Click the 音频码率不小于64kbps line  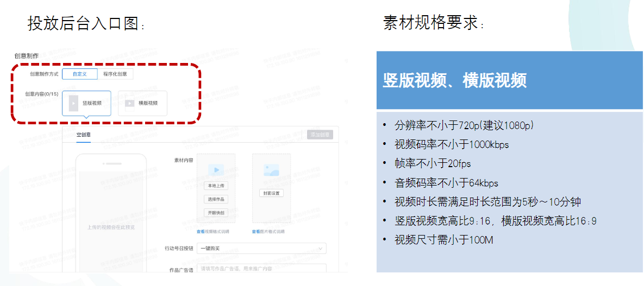coord(446,182)
